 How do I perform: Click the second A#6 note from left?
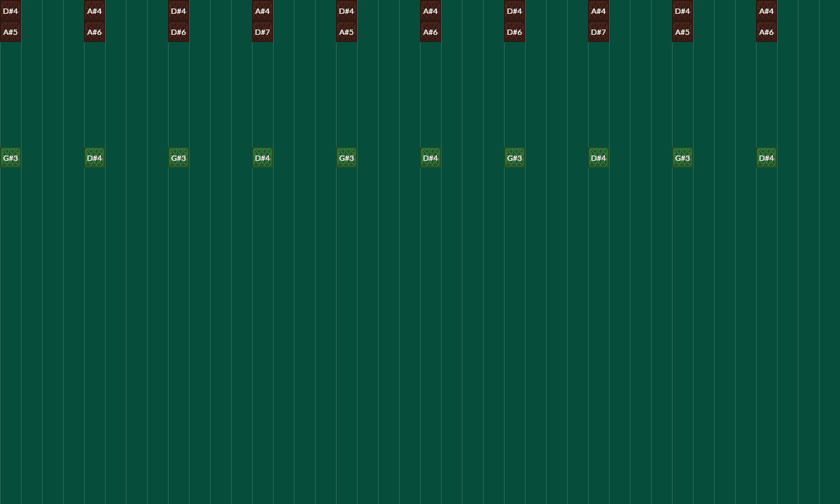[x=430, y=32]
